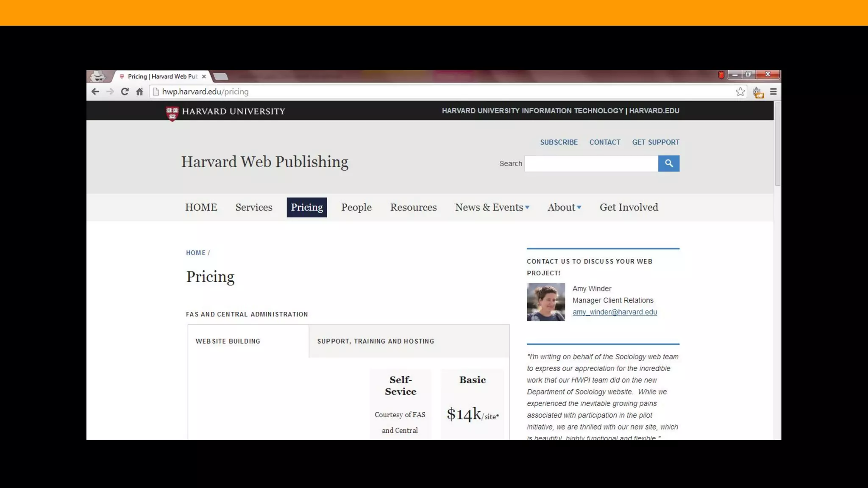
Task: Open the GET SUPPORT link
Action: pyautogui.click(x=656, y=142)
